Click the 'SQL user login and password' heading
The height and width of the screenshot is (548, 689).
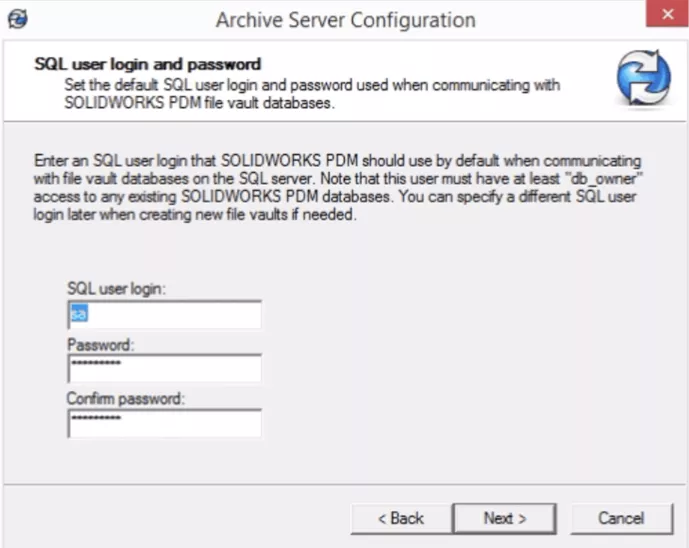[148, 64]
